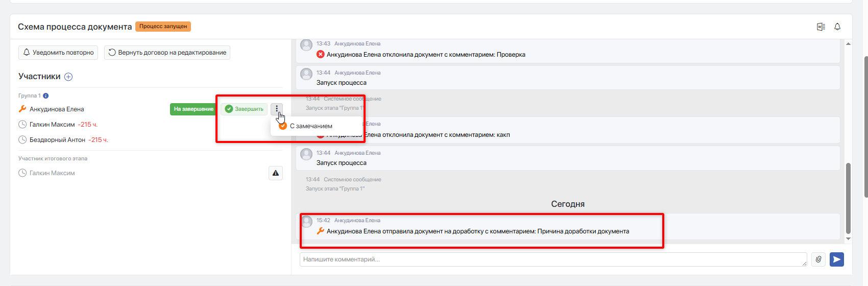This screenshot has height=286, width=868.
Task: Click Вернуть договор на редактирование button
Action: point(167,53)
